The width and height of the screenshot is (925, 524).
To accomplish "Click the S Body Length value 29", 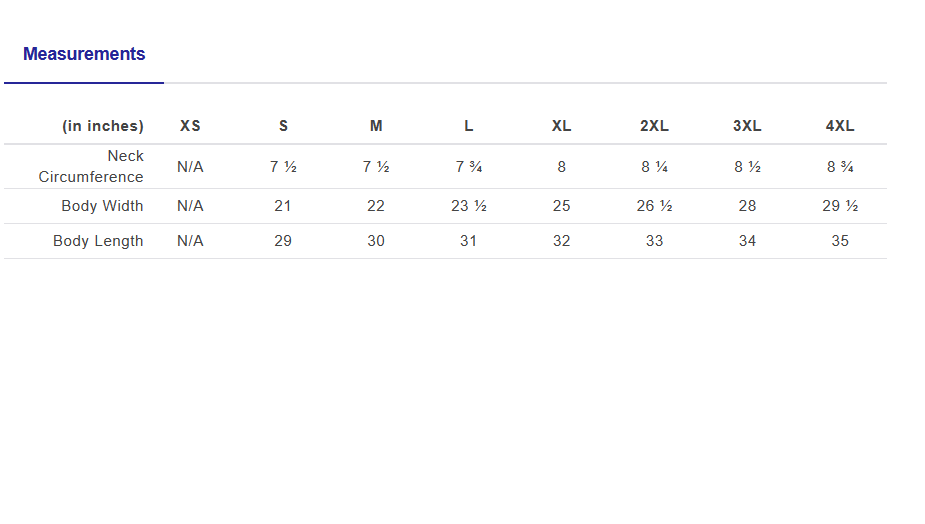I will tap(283, 241).
